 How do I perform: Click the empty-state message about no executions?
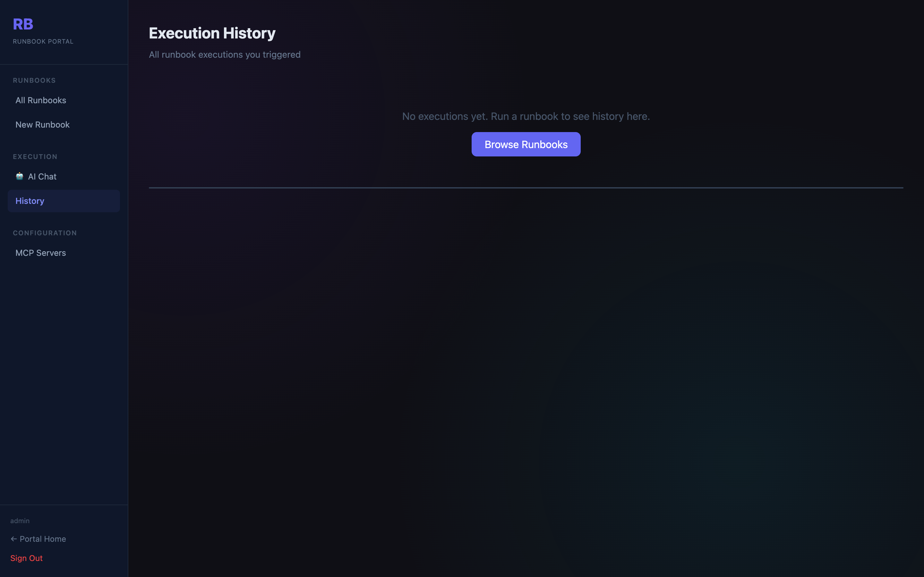[x=526, y=116]
